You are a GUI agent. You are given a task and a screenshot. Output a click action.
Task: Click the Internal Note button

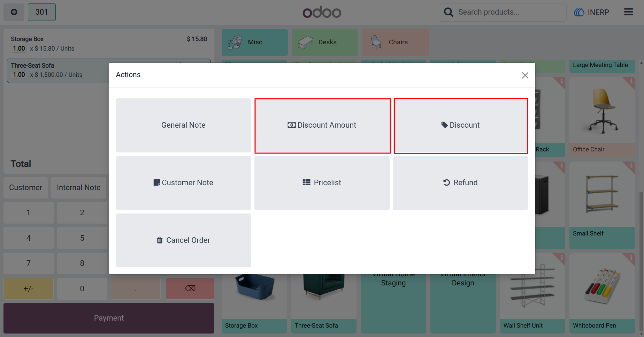click(x=78, y=188)
